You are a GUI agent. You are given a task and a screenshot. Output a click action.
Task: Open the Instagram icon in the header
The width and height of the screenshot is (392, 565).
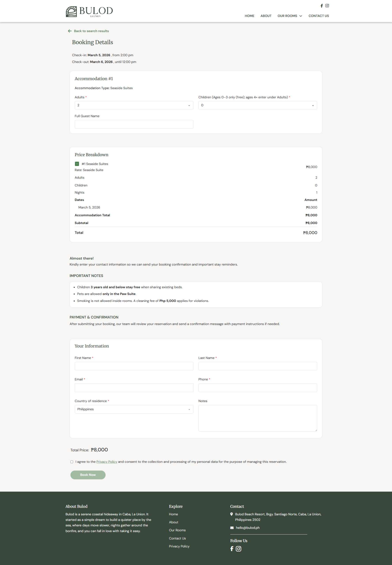(327, 6)
